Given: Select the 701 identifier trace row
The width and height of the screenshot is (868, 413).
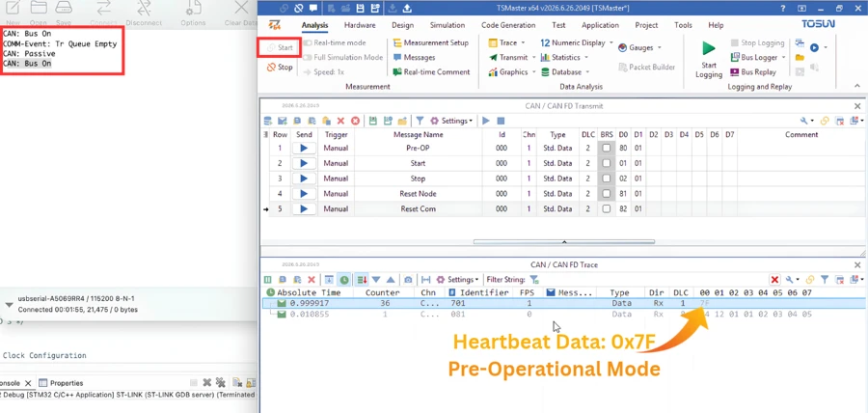Looking at the screenshot, I should [x=563, y=303].
